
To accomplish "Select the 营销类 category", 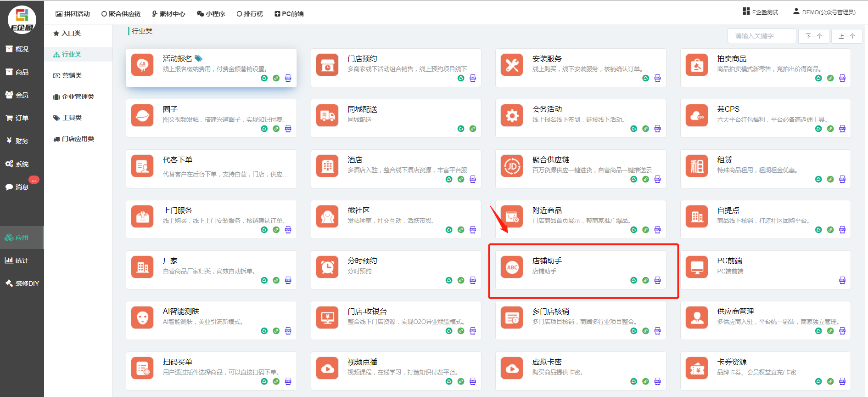I will [72, 75].
